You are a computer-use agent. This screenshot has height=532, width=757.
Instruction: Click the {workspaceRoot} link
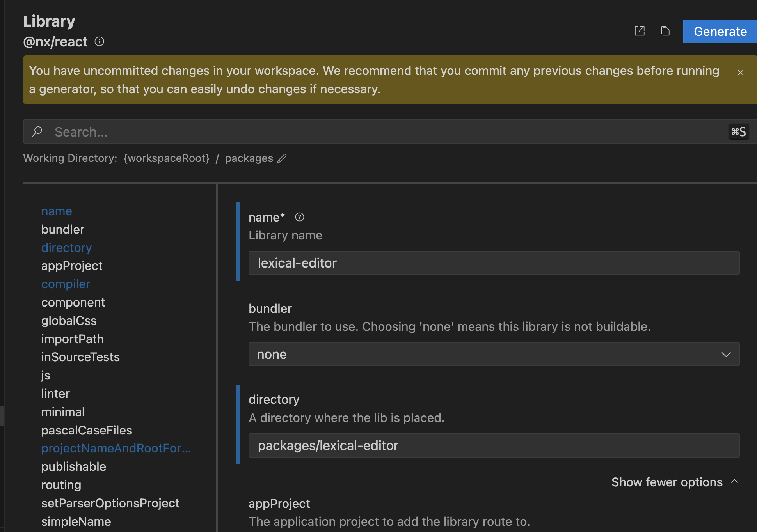click(166, 158)
